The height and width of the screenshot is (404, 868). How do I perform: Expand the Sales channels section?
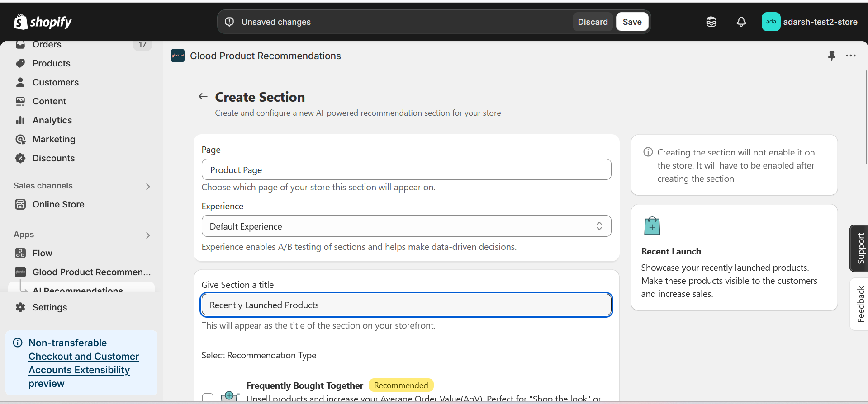[x=148, y=186]
